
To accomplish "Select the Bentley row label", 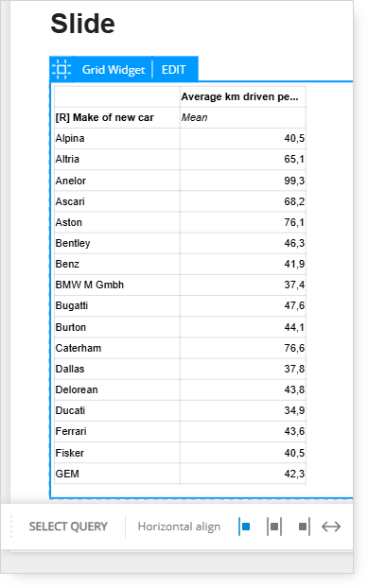I will [x=73, y=243].
